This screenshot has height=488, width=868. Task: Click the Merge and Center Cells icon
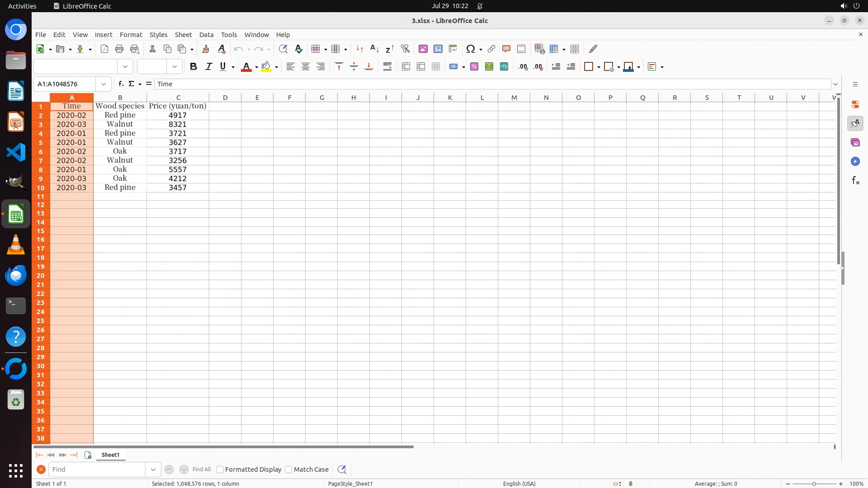406,67
